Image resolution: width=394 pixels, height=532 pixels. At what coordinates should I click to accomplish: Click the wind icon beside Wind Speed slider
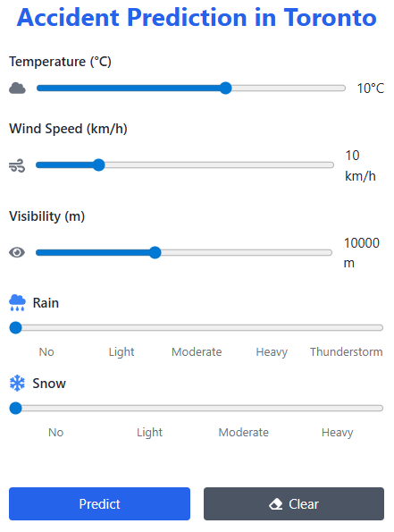click(17, 165)
